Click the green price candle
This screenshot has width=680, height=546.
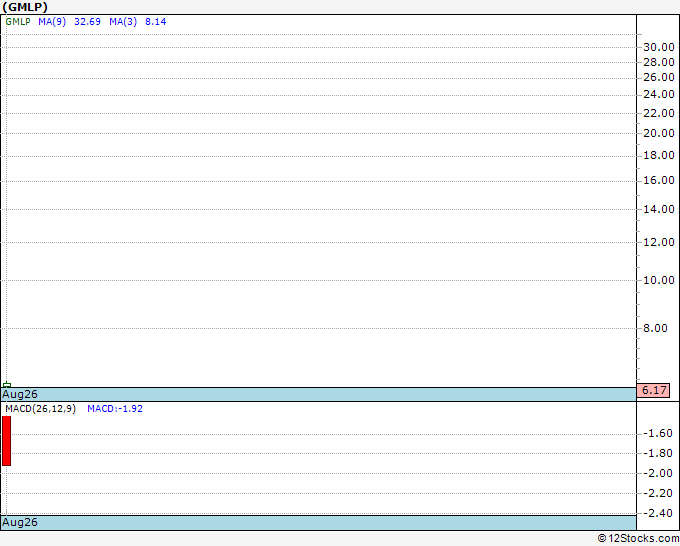(7, 385)
